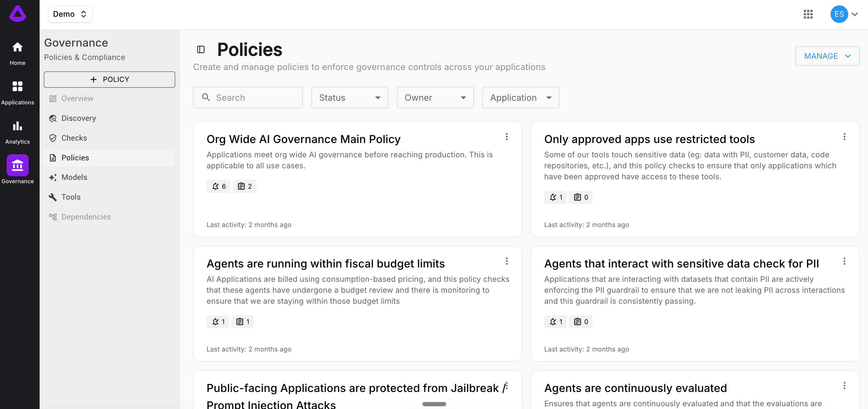
Task: Toggle the sidebar panel icon beside Policies
Action: point(201,50)
